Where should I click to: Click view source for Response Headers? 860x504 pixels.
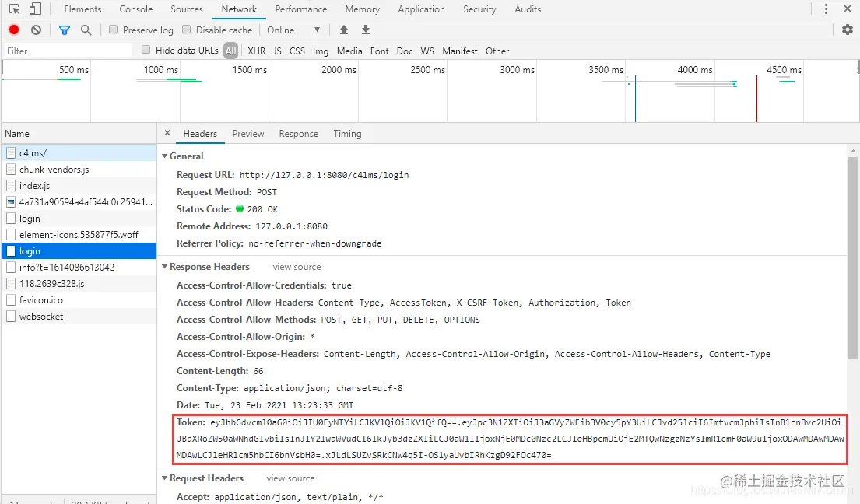[297, 267]
